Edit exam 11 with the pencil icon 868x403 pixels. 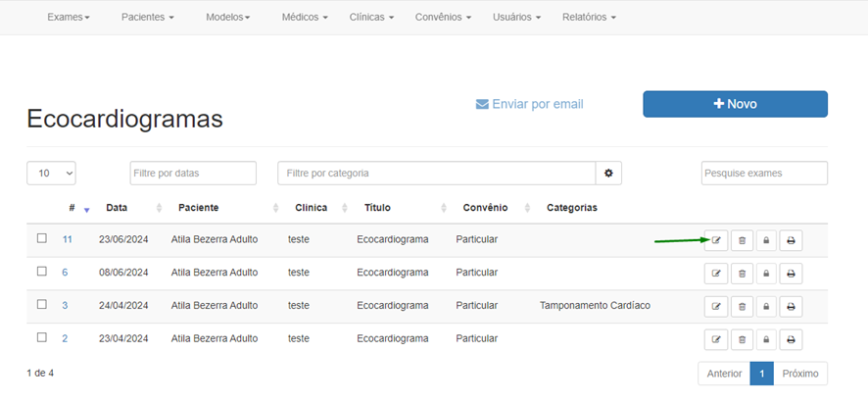[x=716, y=240]
